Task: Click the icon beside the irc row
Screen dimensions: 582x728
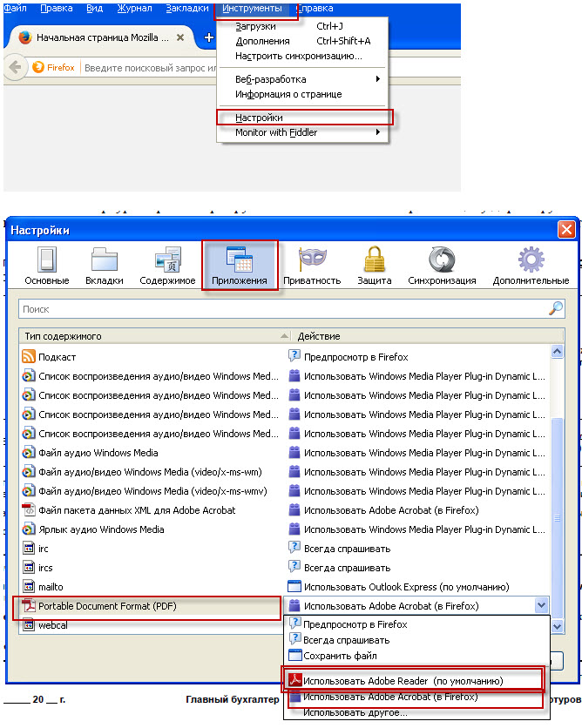Action: (x=29, y=549)
